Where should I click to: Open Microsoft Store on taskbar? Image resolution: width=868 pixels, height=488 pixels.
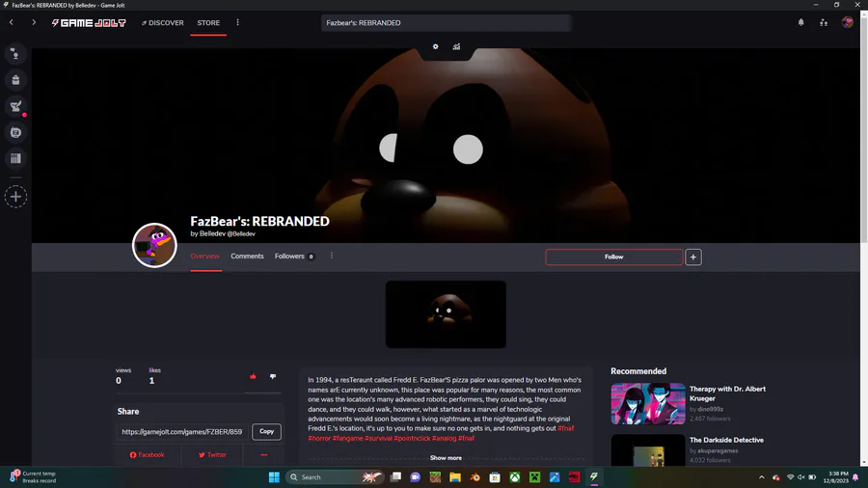[x=495, y=477]
